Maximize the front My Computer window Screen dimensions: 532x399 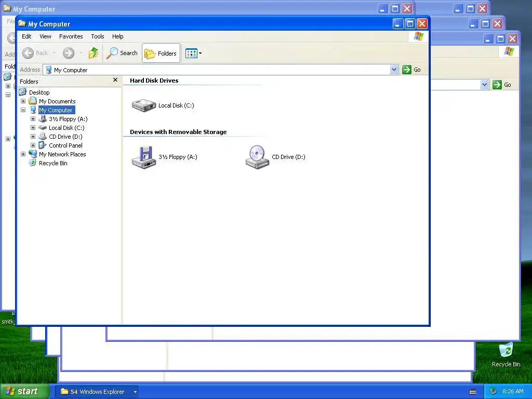410,23
